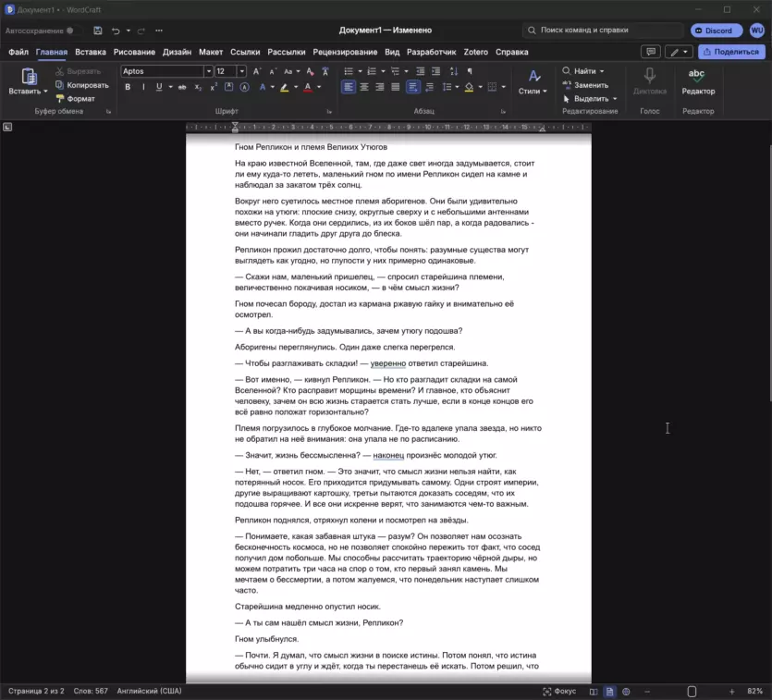Click the Save icon in the title bar

click(97, 31)
